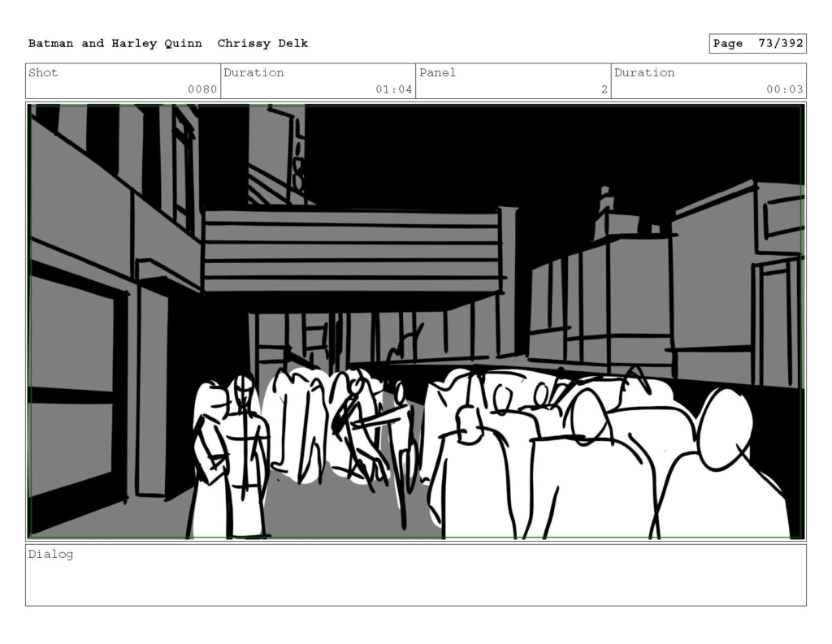Select the artist name "Chrissy Delk"
Image resolution: width=832 pixels, height=644 pixels.
(x=262, y=44)
